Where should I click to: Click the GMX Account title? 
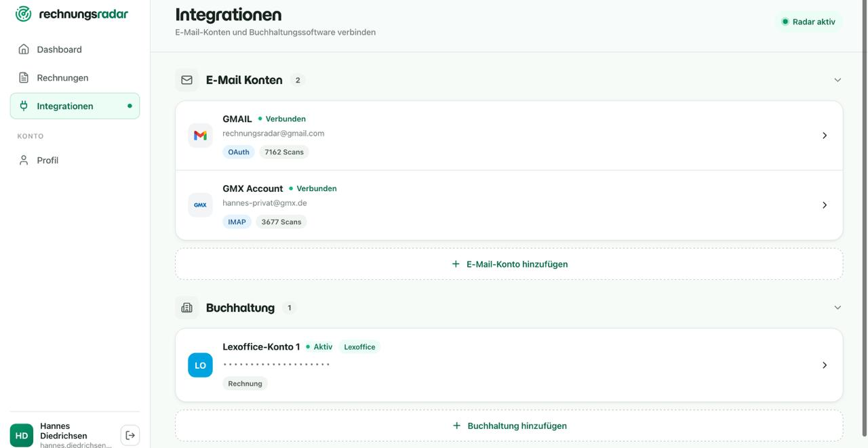253,188
